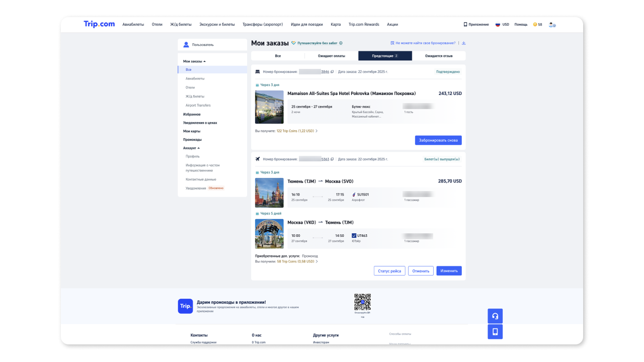This screenshot has width=644, height=362.
Task: Open Идеи для поездки menu
Action: click(307, 24)
